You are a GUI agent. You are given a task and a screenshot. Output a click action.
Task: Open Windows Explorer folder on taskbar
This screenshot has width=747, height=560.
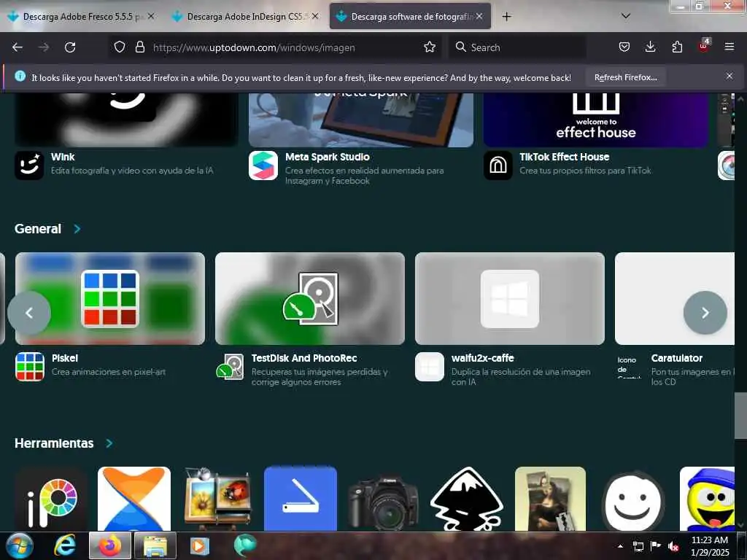tap(155, 545)
